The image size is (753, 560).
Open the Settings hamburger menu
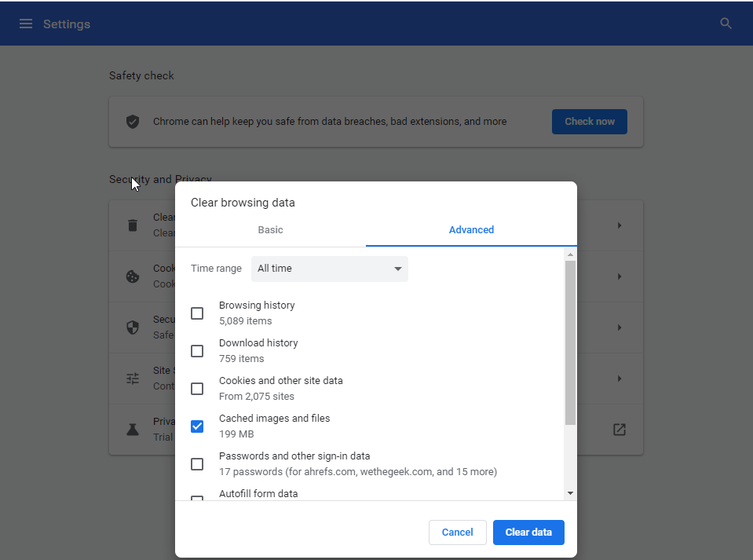tap(26, 23)
